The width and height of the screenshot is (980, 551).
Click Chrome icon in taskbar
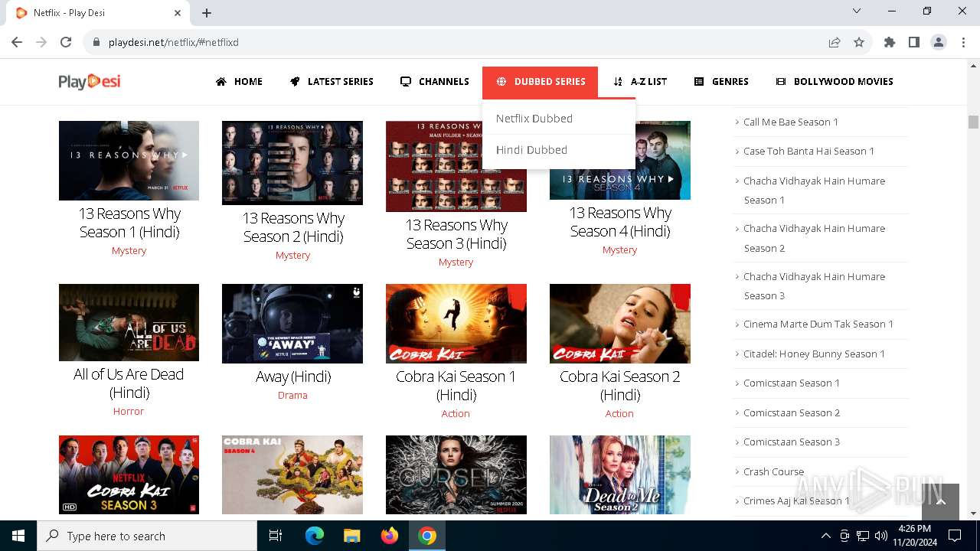427,536
